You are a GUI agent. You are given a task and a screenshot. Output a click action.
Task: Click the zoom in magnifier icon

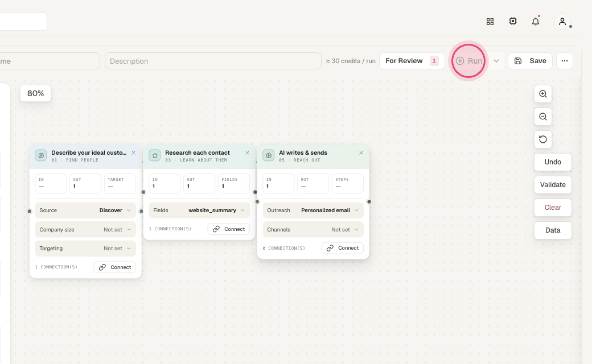click(543, 94)
